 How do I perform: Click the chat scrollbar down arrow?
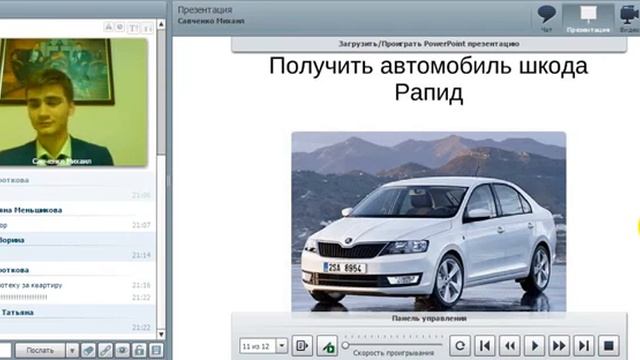tap(161, 334)
